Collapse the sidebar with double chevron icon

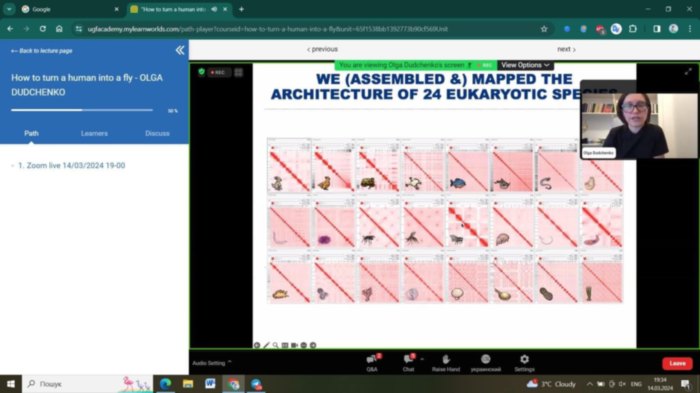pyautogui.click(x=180, y=50)
